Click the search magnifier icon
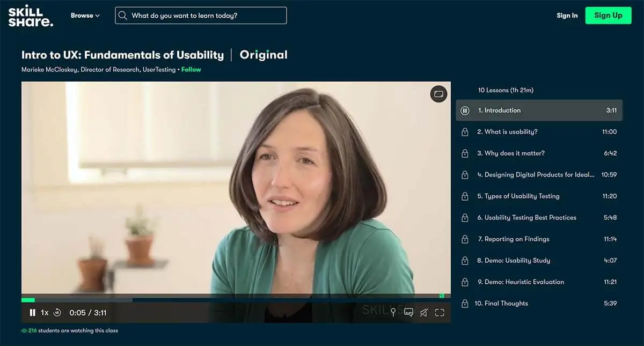Image resolution: width=644 pixels, height=346 pixels. tap(123, 16)
